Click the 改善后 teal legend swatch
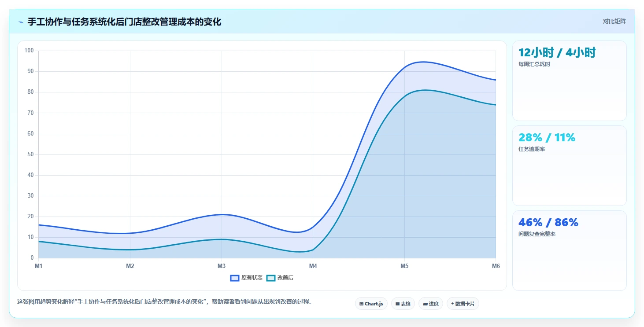Screen dimensions: 644x327 tap(271, 278)
